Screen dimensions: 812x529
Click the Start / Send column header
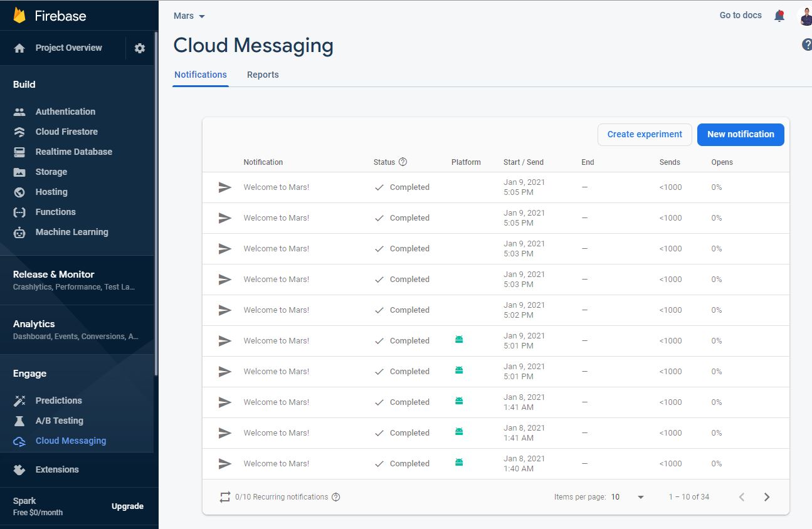(524, 162)
